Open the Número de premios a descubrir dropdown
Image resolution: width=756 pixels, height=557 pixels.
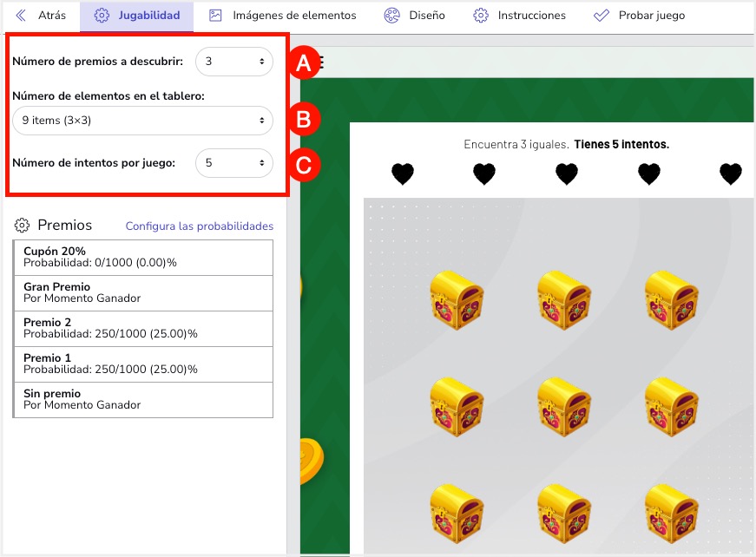coord(234,62)
